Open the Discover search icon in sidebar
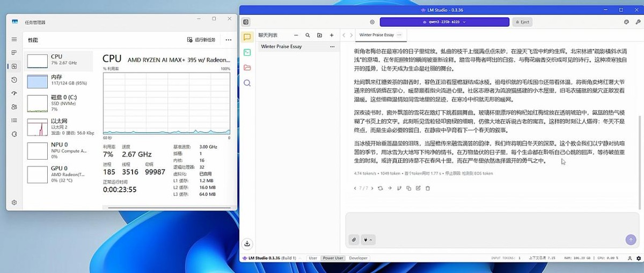This screenshot has width=644, height=273. 247,83
